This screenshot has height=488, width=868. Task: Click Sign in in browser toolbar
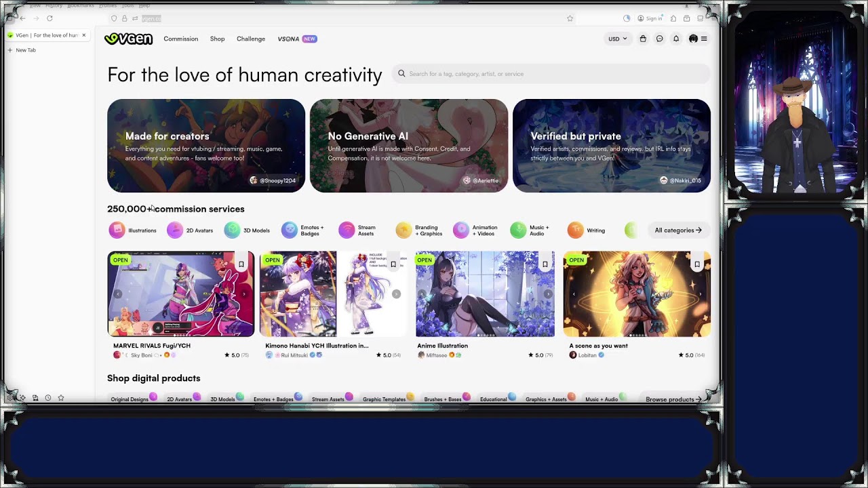[650, 18]
